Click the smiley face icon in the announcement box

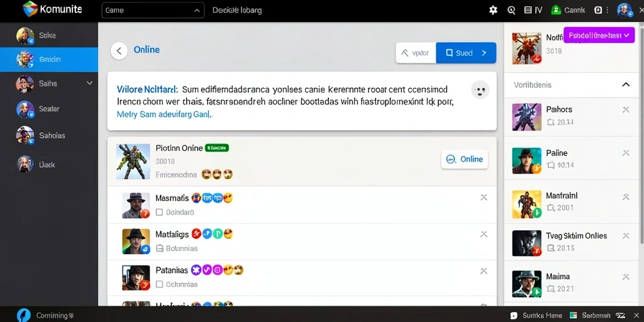click(480, 89)
